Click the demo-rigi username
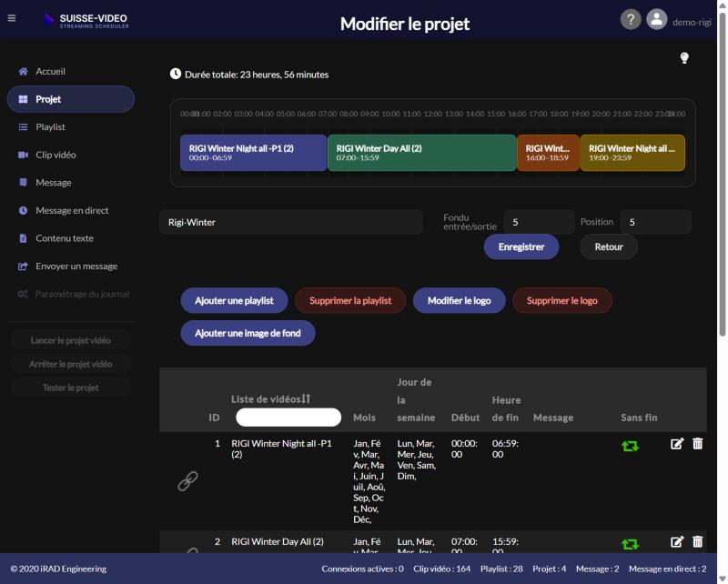 point(692,22)
